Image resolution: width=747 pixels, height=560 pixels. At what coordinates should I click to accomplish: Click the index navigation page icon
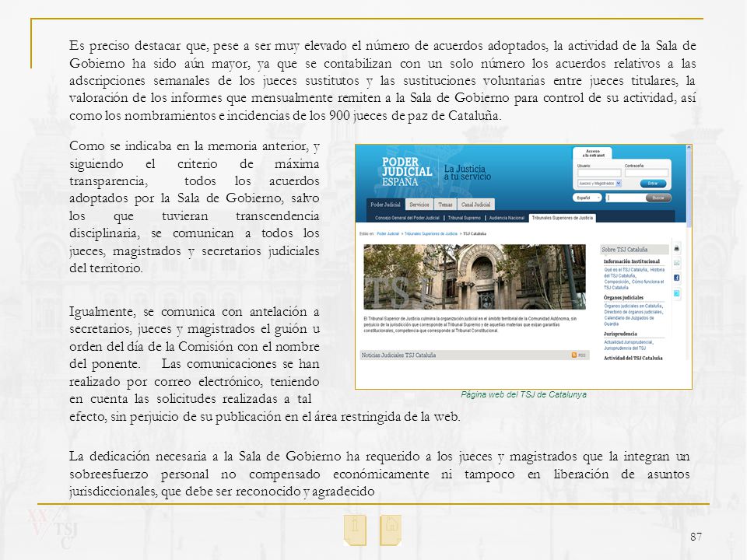[x=355, y=530]
